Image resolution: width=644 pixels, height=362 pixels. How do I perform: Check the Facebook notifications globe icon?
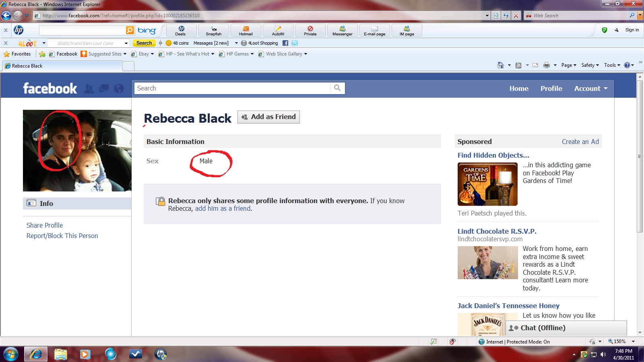tap(118, 88)
